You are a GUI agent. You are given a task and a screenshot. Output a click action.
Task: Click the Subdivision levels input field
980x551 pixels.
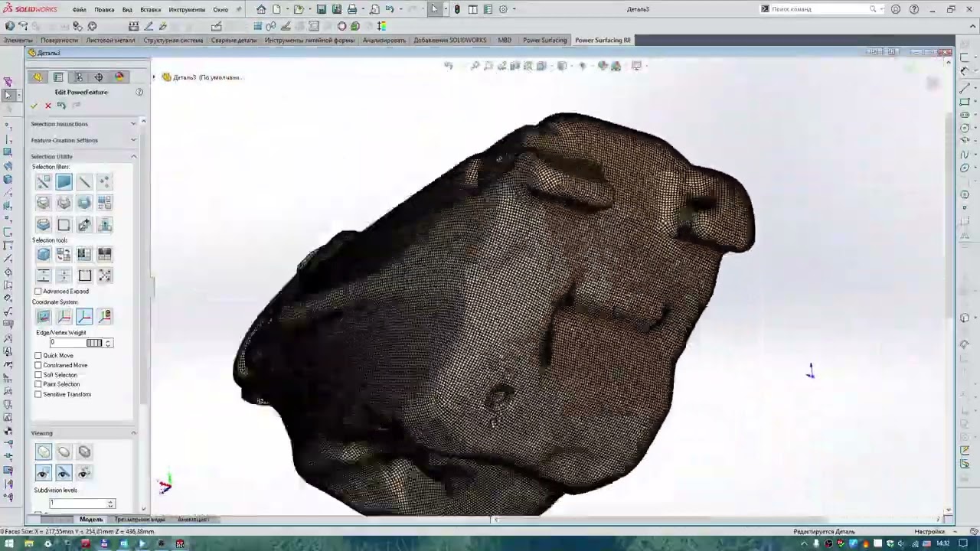78,504
